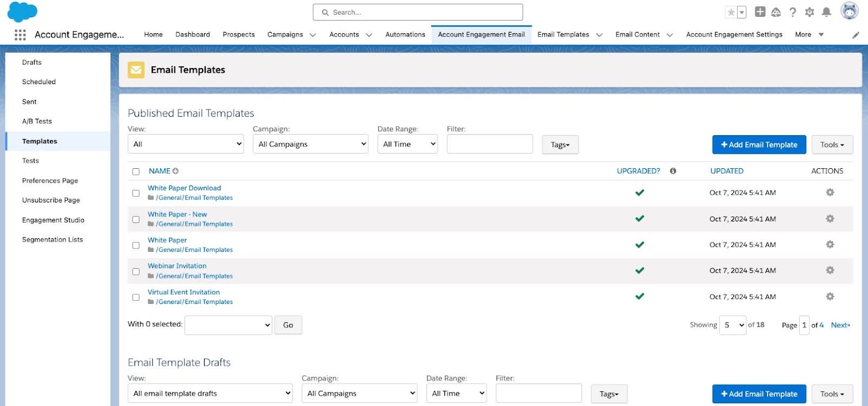
Task: Expand the Campaigns nav chevron
Action: pyautogui.click(x=312, y=35)
